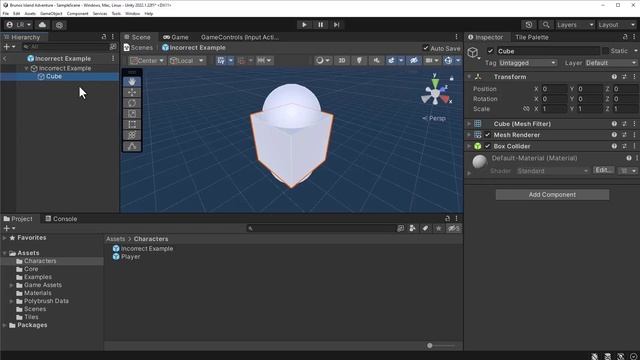
Task: Toggle Cube active checkbox in Inspector
Action: (x=490, y=51)
